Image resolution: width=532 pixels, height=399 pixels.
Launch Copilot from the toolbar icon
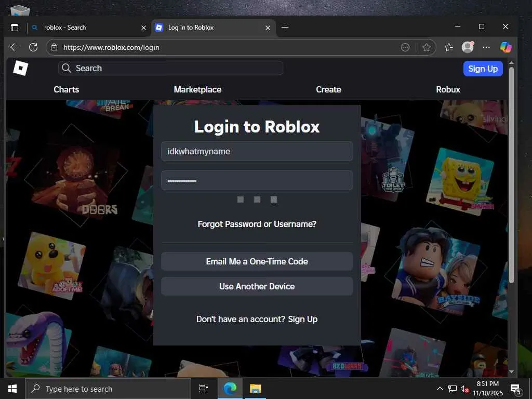pos(506,47)
